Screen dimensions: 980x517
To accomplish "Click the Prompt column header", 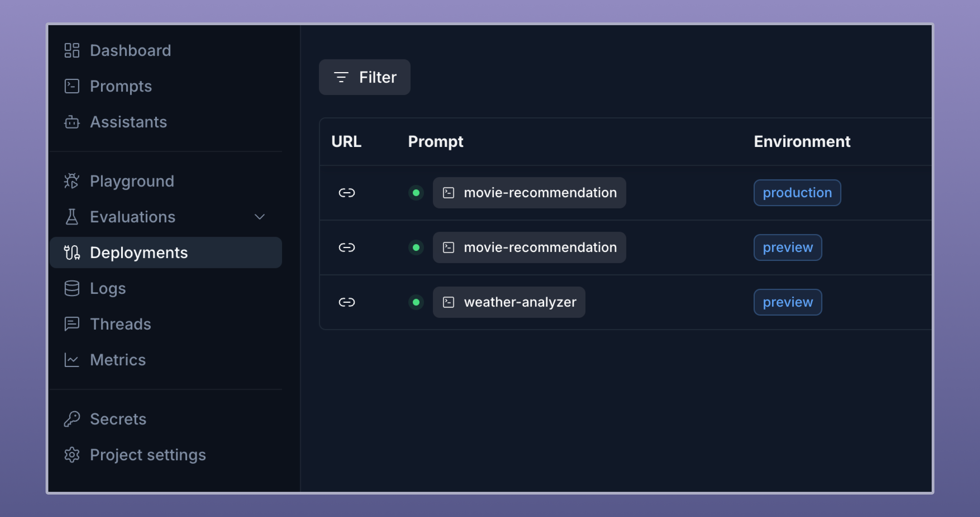I will (436, 141).
